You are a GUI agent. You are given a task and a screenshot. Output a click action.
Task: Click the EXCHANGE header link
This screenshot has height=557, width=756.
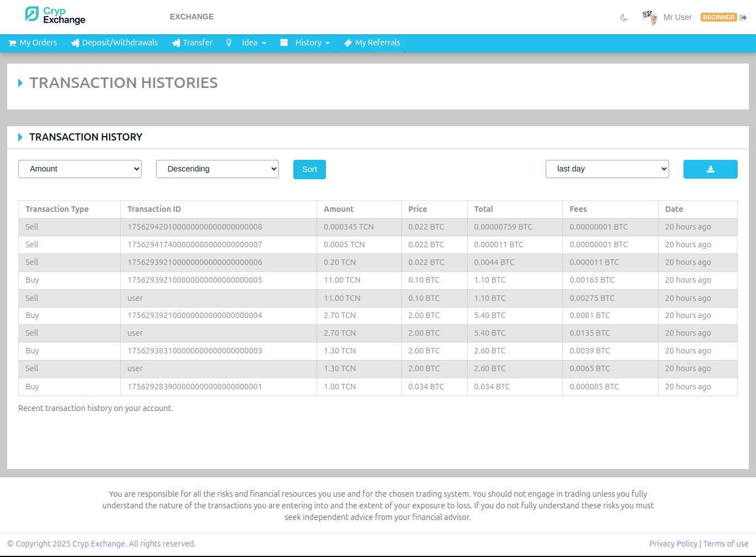pyautogui.click(x=191, y=17)
